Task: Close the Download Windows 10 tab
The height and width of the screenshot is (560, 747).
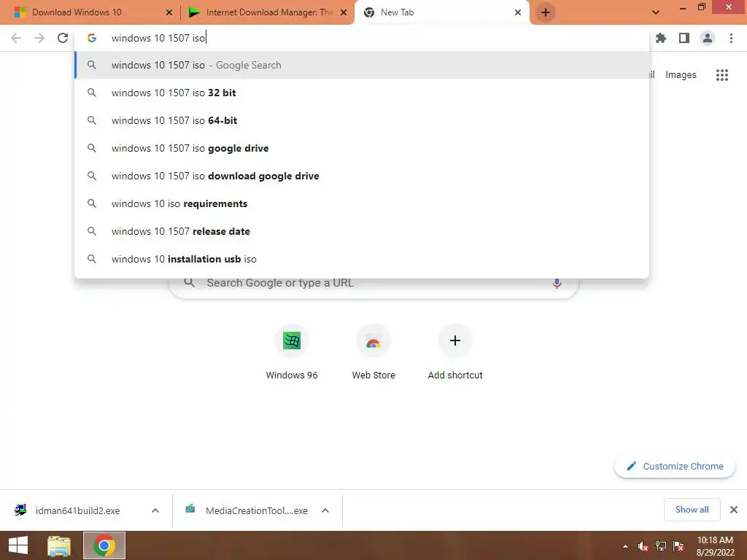Action: point(169,12)
